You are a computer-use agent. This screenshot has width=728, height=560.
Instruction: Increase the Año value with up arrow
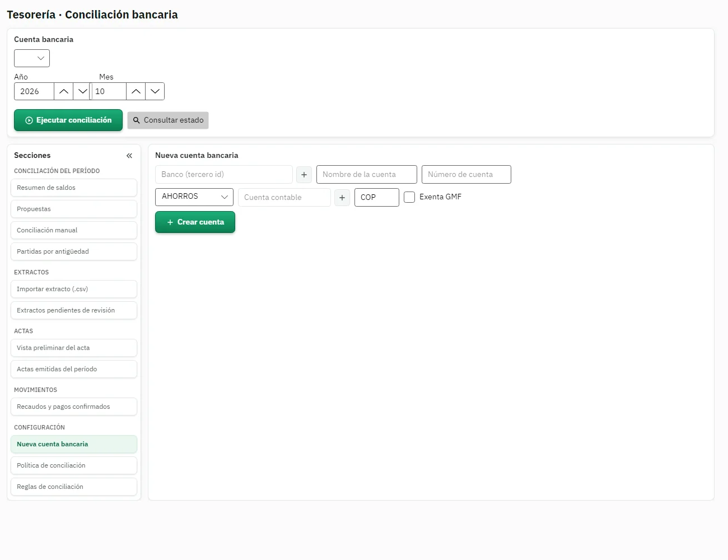point(64,91)
